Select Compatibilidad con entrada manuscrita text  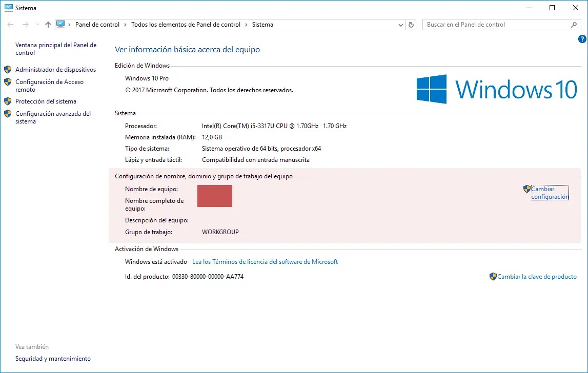click(256, 160)
